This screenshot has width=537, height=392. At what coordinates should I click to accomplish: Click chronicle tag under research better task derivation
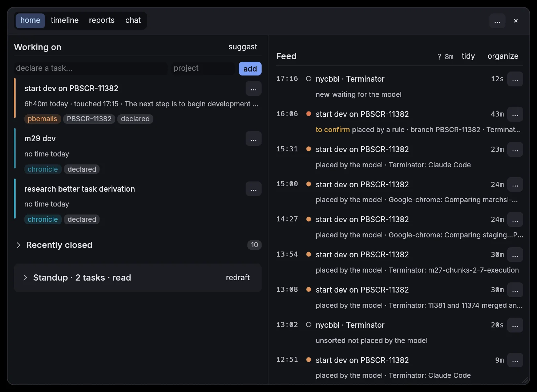tap(43, 220)
